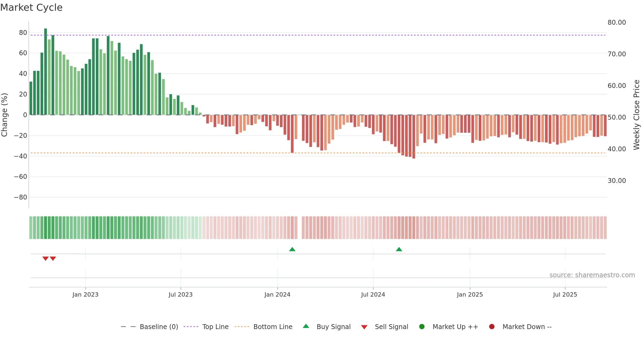Click the '50.00' right axis tick
Image resolution: width=644 pixels, height=362 pixels.
point(617,117)
